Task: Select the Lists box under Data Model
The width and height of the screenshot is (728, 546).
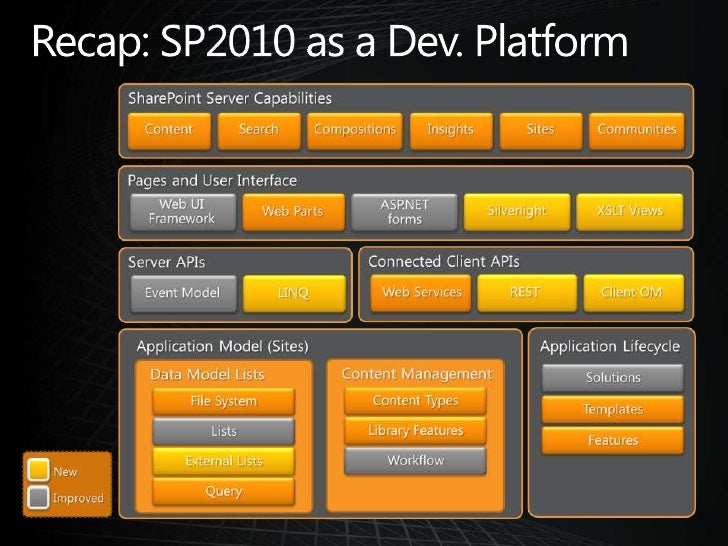Action: (x=223, y=431)
